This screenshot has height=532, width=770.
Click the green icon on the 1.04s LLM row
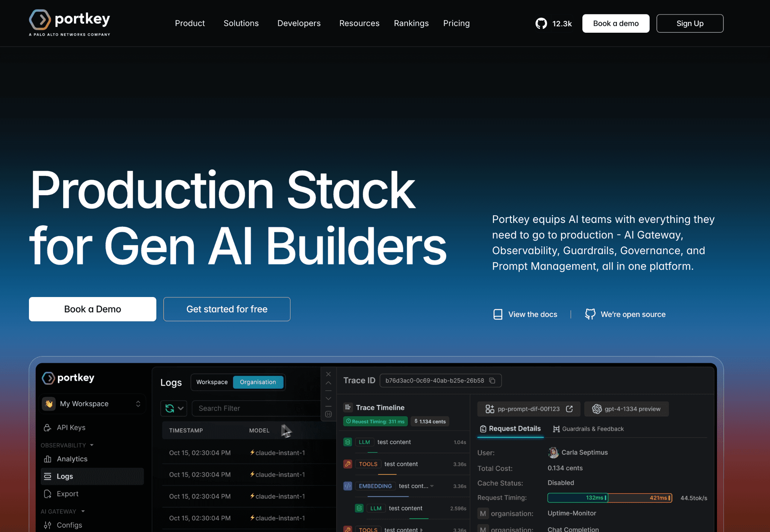pos(348,442)
